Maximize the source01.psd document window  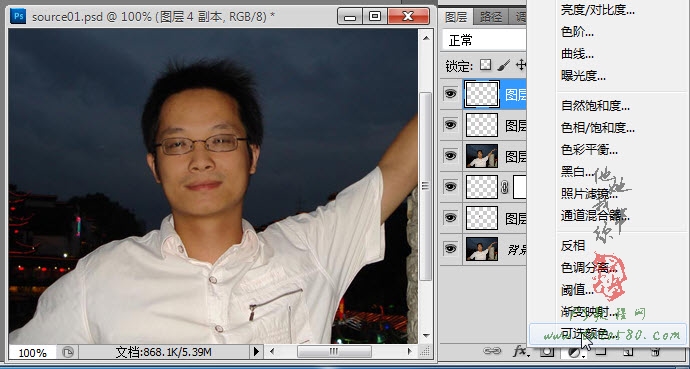coord(375,17)
